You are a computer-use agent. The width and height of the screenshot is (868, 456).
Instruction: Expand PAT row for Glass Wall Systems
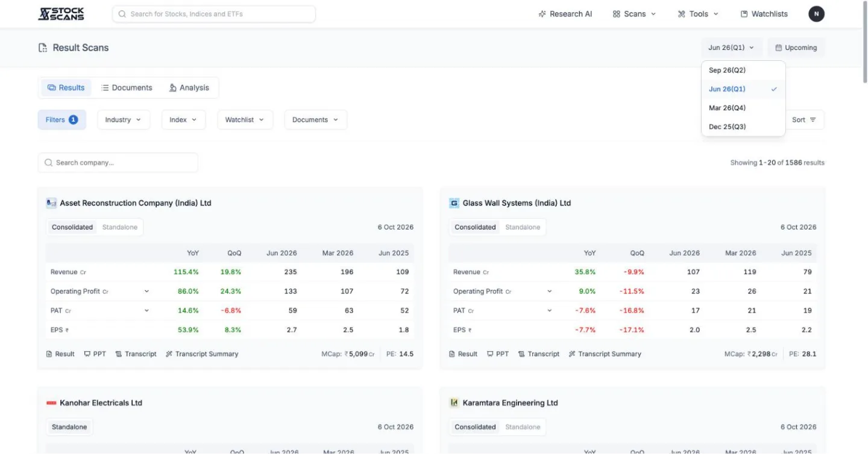click(x=549, y=311)
